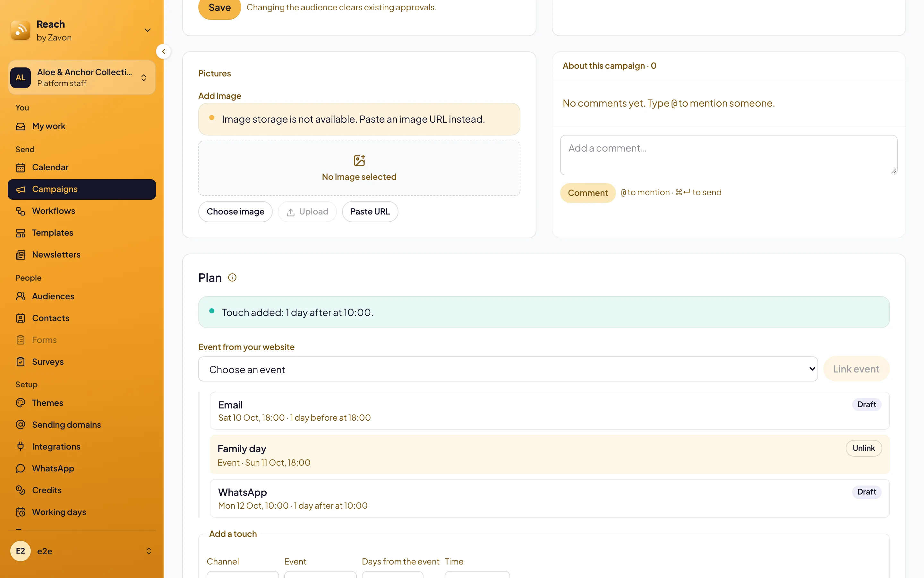Open the WhatsApp touch draft row
The image size is (924, 578).
pos(550,498)
